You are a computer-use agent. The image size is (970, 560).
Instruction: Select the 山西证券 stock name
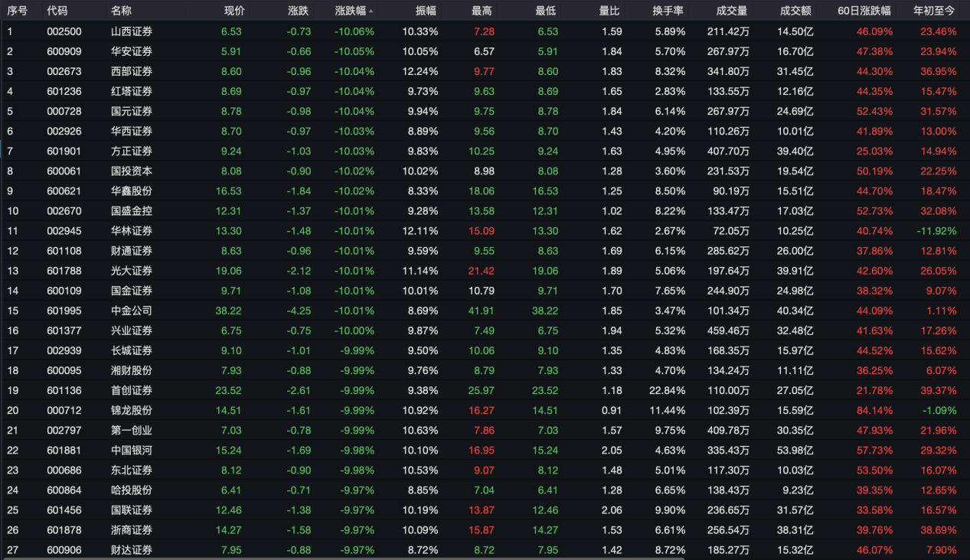tap(132, 31)
